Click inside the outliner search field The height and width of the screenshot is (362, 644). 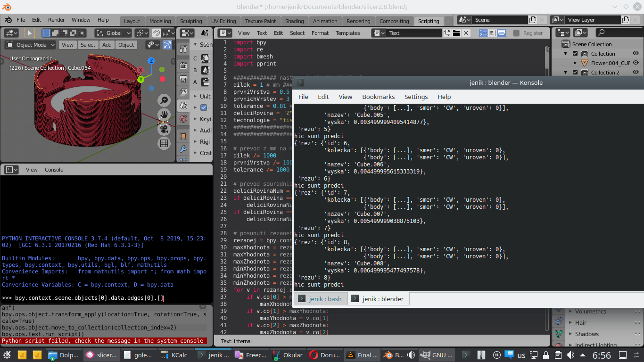[619, 33]
